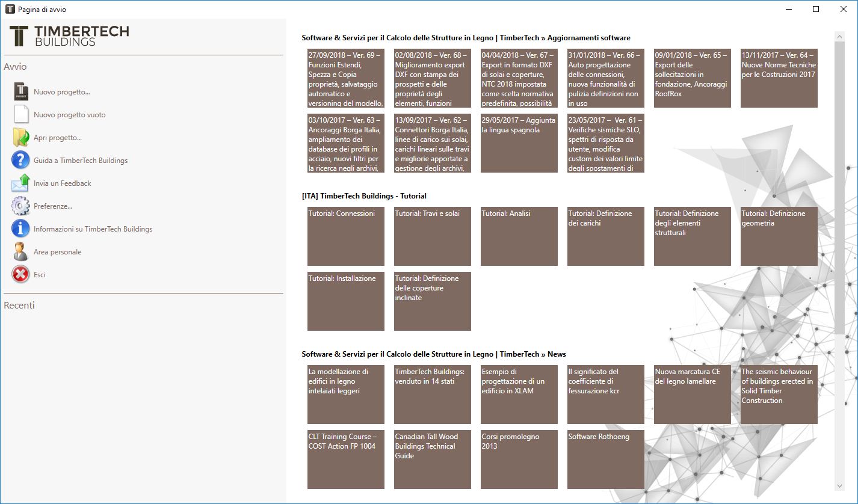Click the Nuovo progetto icon

tap(20, 92)
